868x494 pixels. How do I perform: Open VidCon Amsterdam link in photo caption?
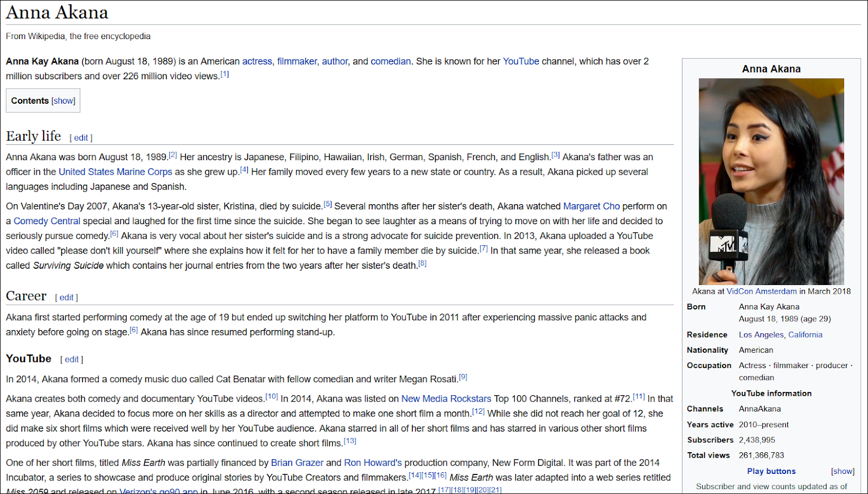762,292
